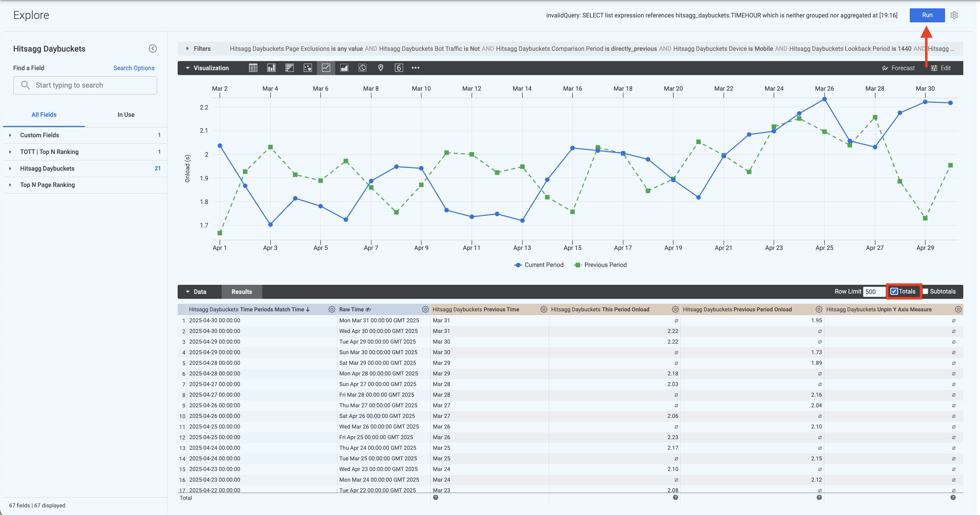Select the pie chart visualization icon
Image resolution: width=980 pixels, height=515 pixels.
click(362, 68)
